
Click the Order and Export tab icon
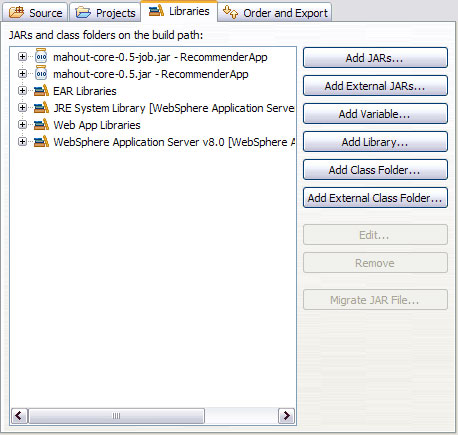point(230,12)
